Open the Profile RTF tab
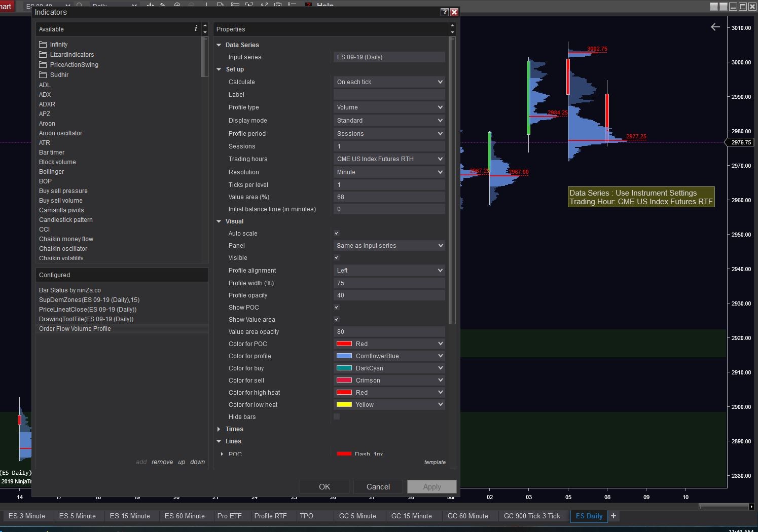 coord(270,516)
